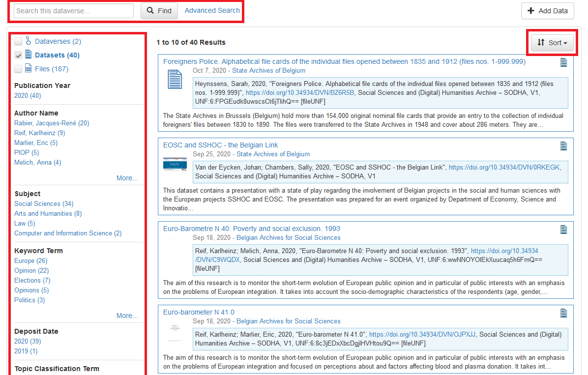Image resolution: width=588 pixels, height=375 pixels.
Task: Filter by Files (187)
Action: (51, 69)
